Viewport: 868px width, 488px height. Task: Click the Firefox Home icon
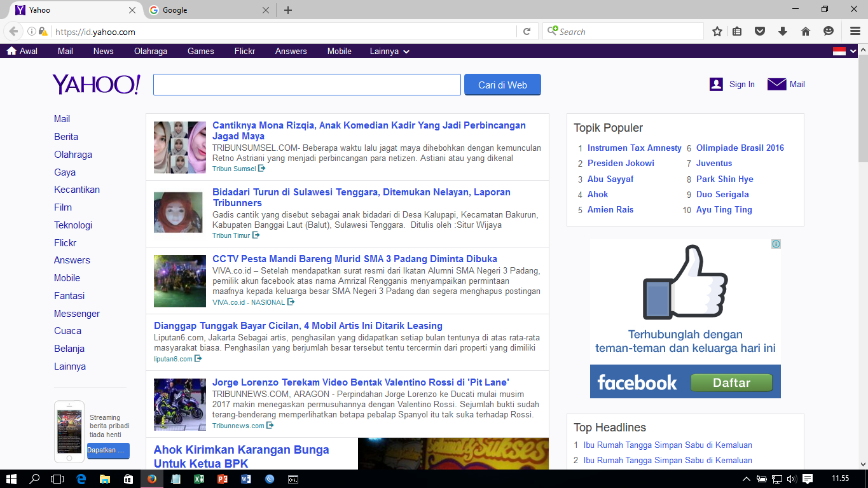805,31
